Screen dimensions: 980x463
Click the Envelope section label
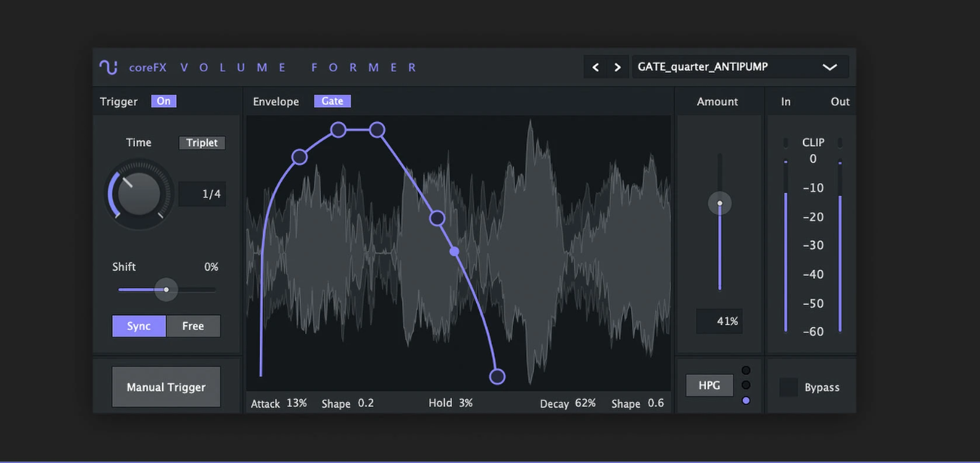[276, 101]
